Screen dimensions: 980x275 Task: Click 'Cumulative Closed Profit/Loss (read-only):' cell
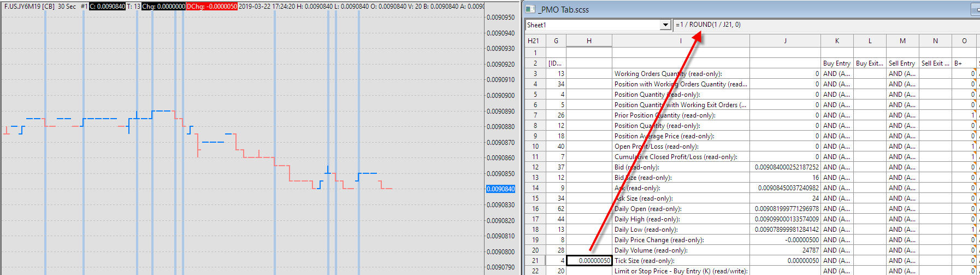point(681,157)
